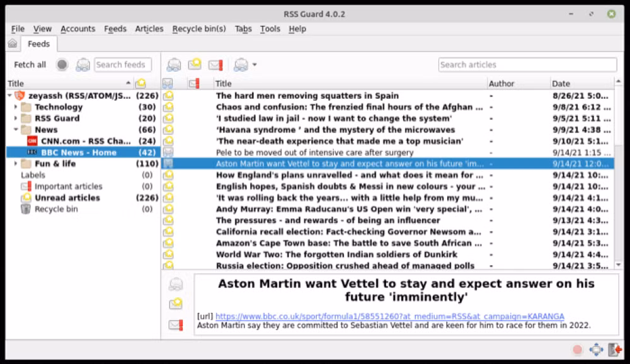Toggle read status of 'California recall election' article
This screenshot has width=630, height=364.
[x=168, y=232]
